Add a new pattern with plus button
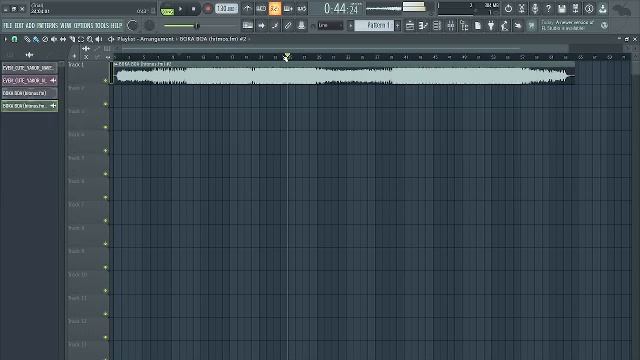Screen dimensions: 640x360 [398, 26]
